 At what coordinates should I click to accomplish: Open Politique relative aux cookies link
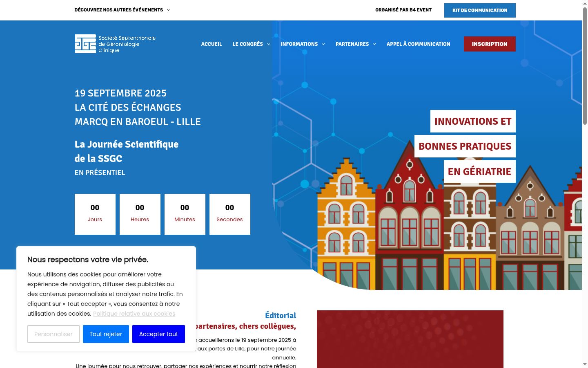click(134, 314)
